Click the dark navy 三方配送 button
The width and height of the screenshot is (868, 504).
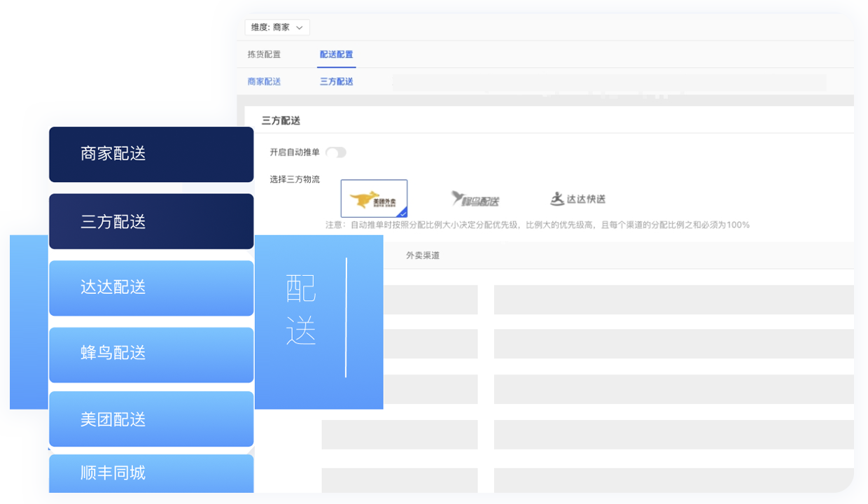point(151,222)
